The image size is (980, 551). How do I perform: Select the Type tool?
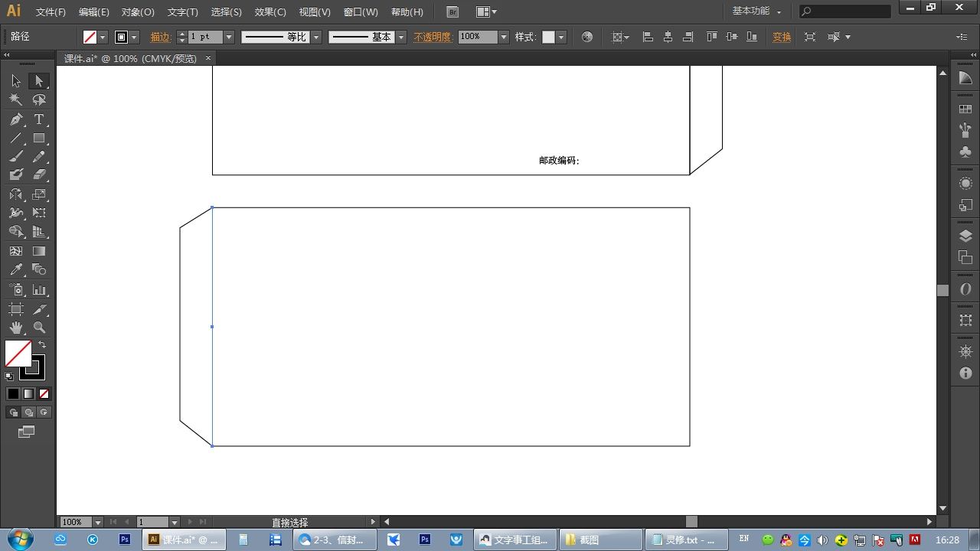(39, 119)
